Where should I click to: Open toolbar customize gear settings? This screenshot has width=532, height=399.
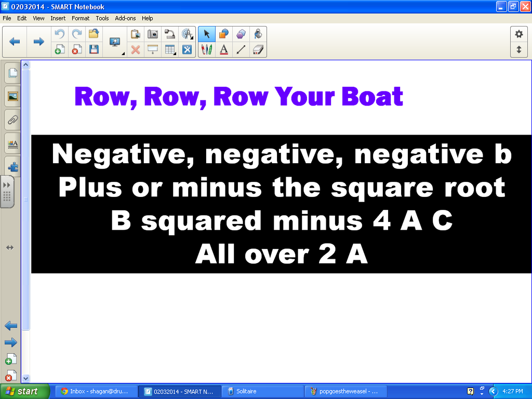[x=519, y=34]
